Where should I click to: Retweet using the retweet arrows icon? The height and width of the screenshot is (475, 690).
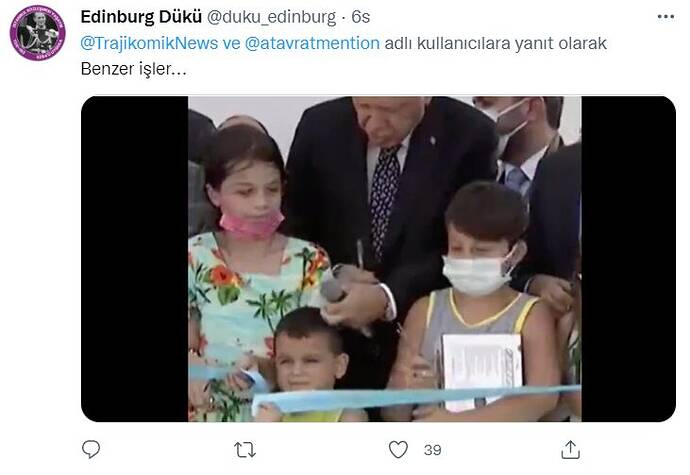click(245, 450)
